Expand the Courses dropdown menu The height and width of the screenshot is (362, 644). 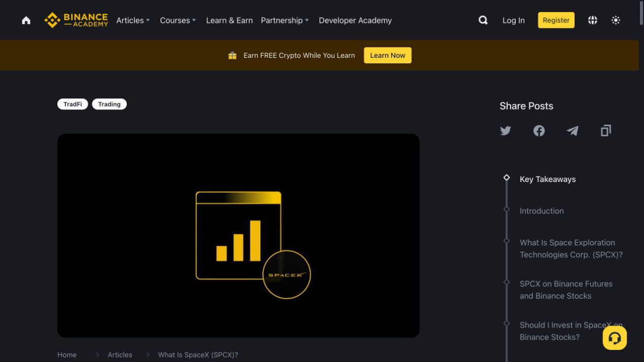(177, 20)
